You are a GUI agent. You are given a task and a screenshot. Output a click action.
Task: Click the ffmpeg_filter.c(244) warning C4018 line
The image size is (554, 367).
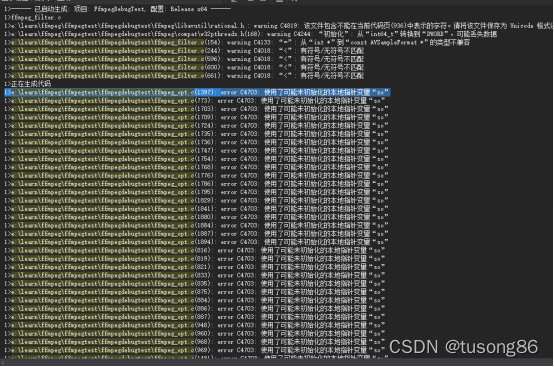[x=184, y=51]
